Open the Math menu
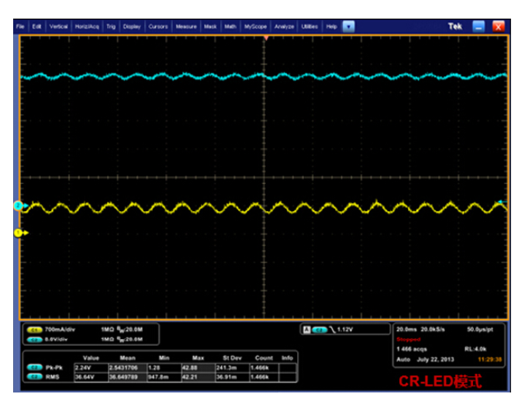The image size is (532, 408). (x=230, y=26)
